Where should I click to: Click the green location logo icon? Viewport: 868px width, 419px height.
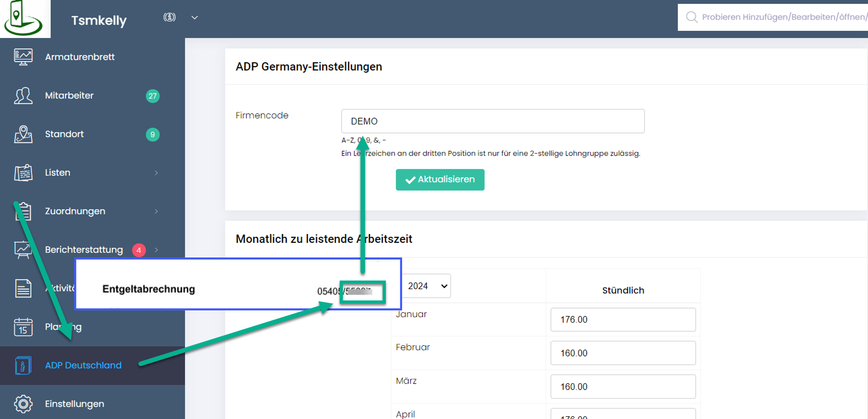[24, 18]
